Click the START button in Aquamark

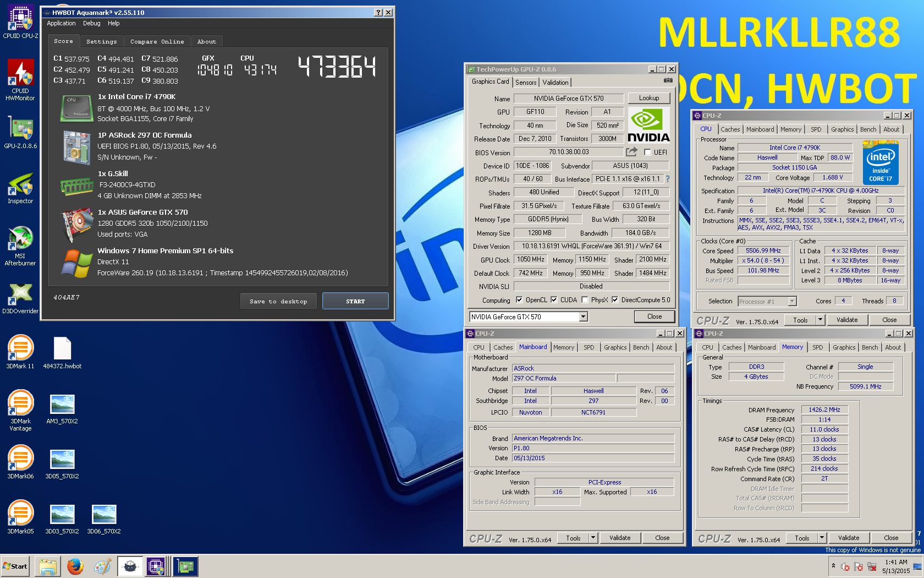pos(355,301)
